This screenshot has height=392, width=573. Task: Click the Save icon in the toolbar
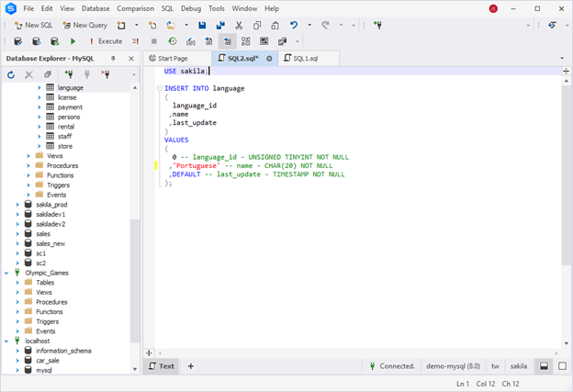[202, 26]
